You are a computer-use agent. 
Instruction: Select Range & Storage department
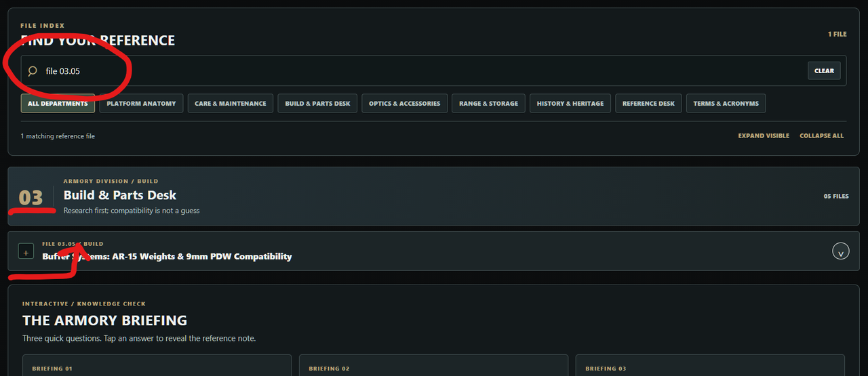(488, 104)
